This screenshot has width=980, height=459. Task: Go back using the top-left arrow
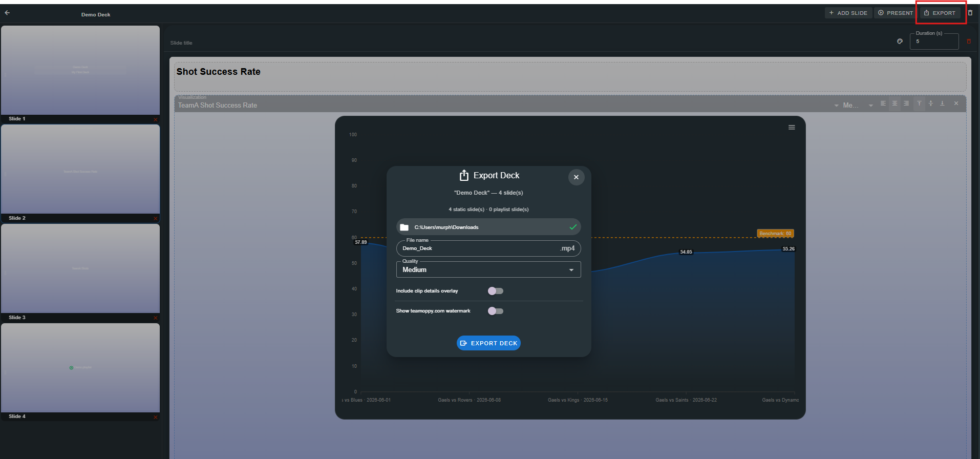(7, 13)
